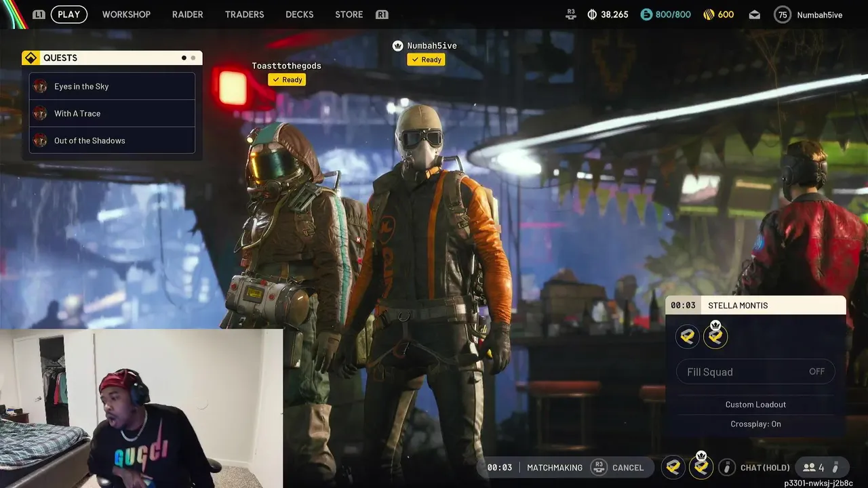The width and height of the screenshot is (868, 488).
Task: Open Numbah5ive profile in top bar
Action: (x=820, y=15)
